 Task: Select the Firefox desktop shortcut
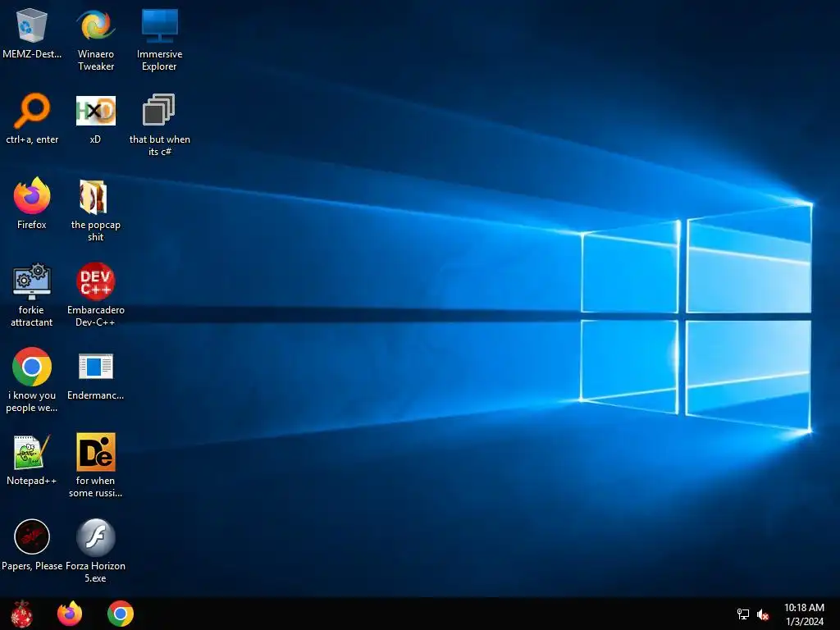tap(32, 195)
